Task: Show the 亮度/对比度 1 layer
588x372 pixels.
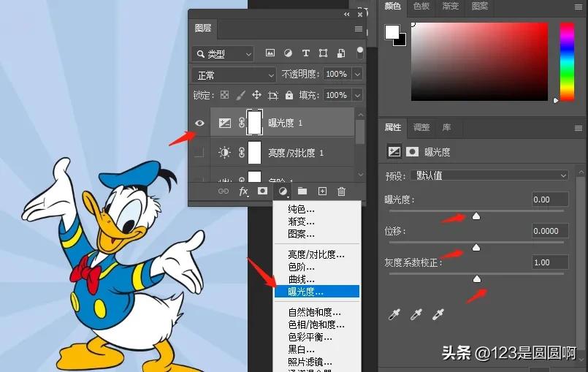Action: [199, 153]
